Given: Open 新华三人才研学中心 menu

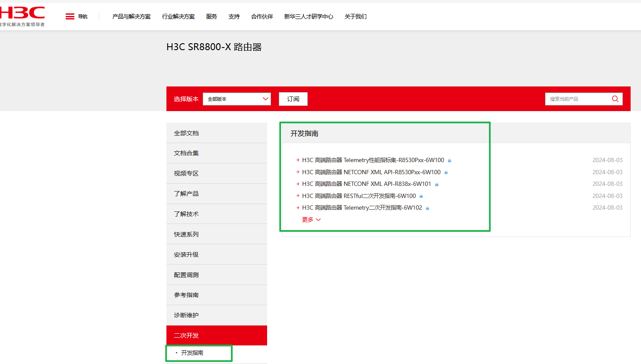Looking at the screenshot, I should (x=309, y=16).
